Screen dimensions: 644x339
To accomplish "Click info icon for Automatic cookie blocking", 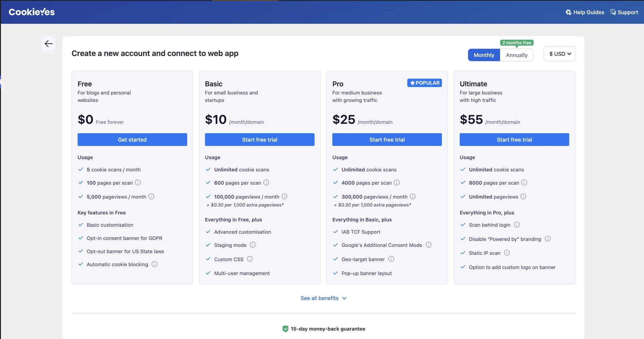I will pyautogui.click(x=155, y=264).
